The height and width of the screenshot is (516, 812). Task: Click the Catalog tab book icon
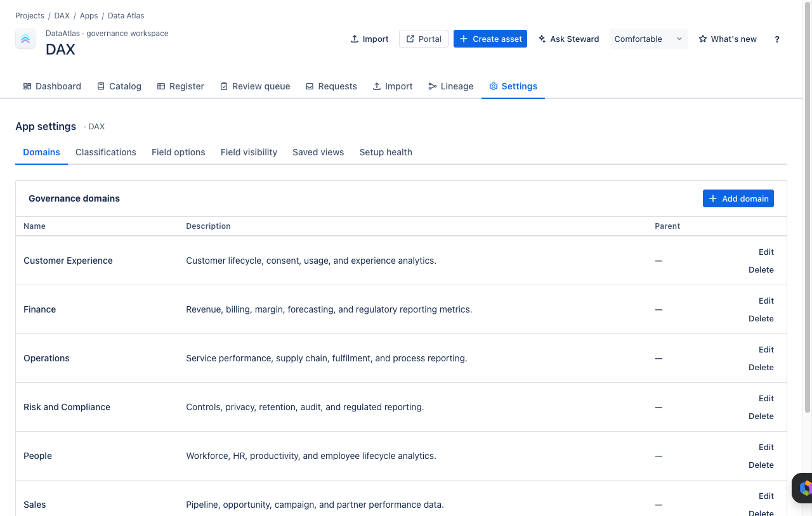[101, 86]
